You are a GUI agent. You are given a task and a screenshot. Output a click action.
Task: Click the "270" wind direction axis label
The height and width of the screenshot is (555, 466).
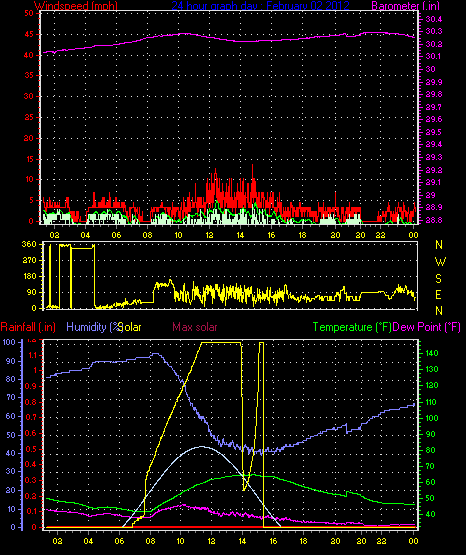coord(29,260)
